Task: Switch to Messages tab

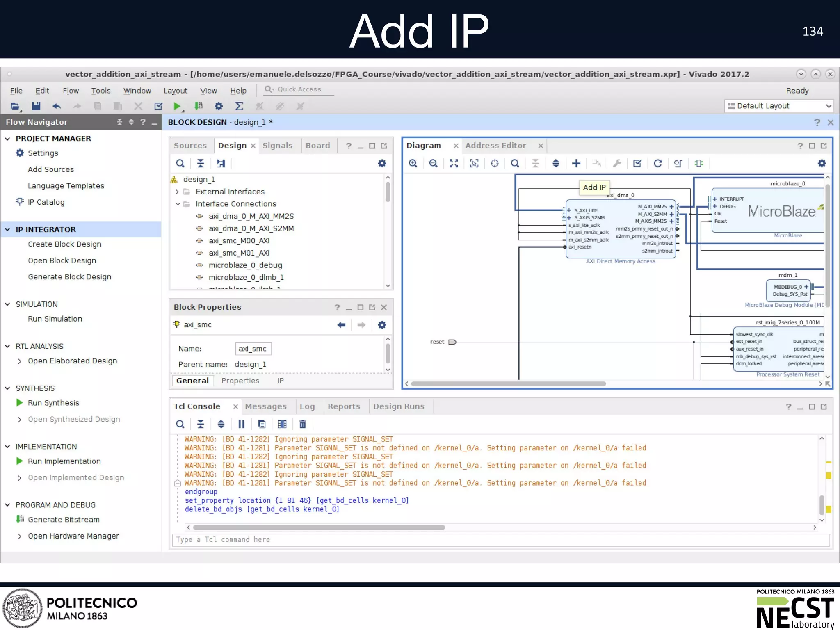Action: coord(266,406)
